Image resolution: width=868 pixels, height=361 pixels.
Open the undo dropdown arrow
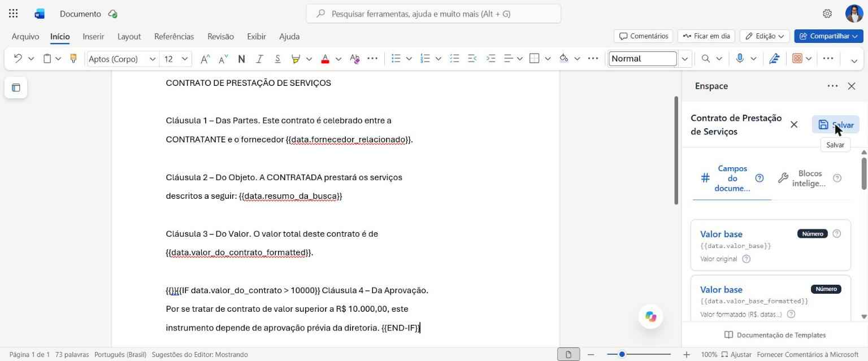coord(31,58)
